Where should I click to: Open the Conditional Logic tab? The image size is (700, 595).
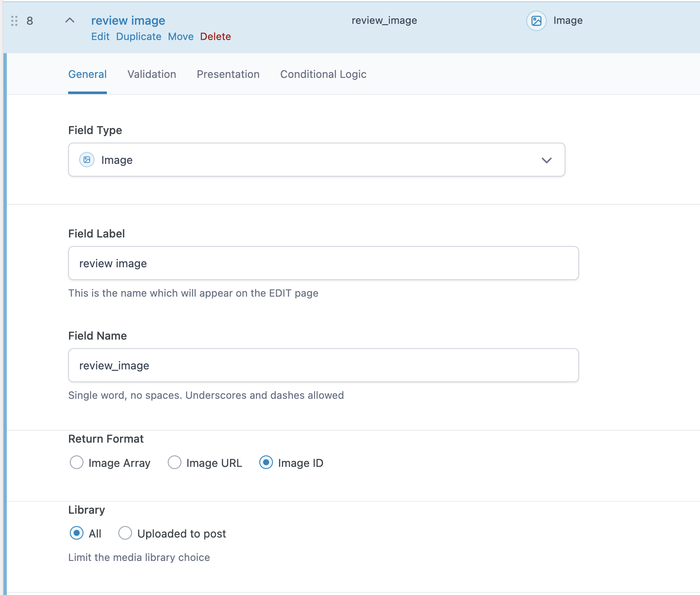tap(323, 74)
